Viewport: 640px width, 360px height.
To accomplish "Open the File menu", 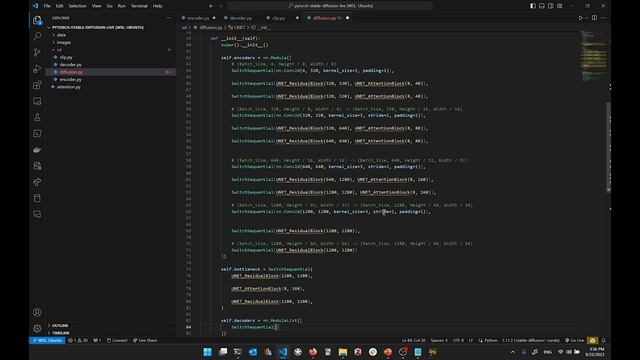I will pyautogui.click(x=47, y=6).
